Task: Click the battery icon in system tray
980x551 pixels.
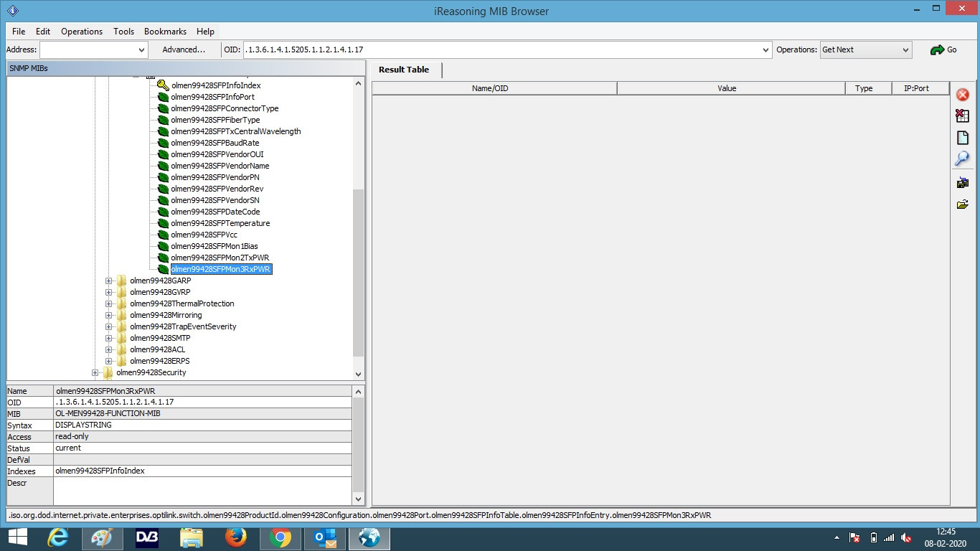Action: click(x=873, y=538)
